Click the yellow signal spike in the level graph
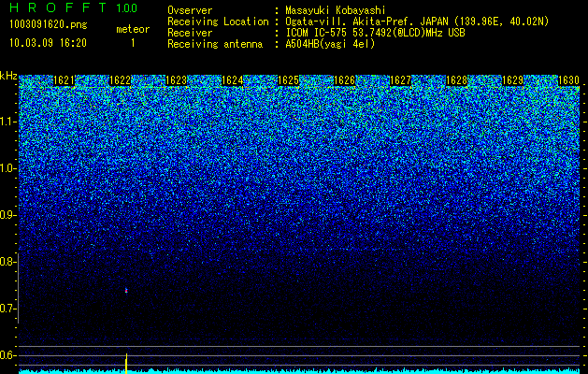This screenshot has height=374, width=588. [x=126, y=364]
